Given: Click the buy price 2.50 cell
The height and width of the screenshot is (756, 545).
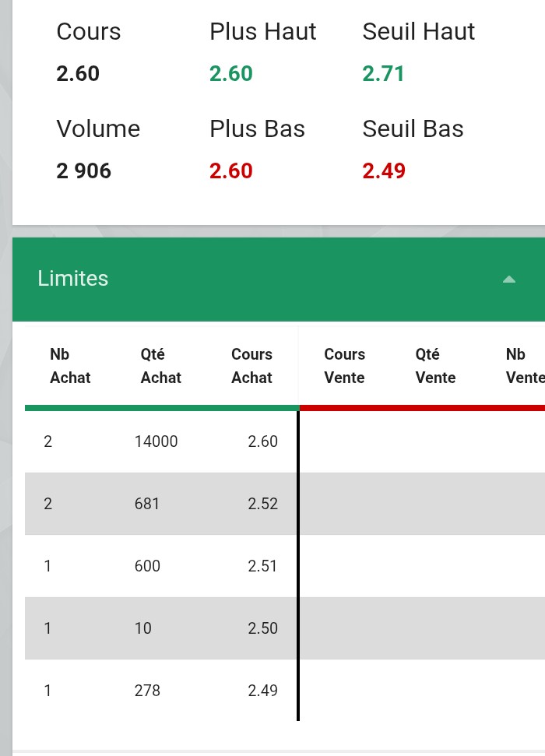Looking at the screenshot, I should 262,628.
